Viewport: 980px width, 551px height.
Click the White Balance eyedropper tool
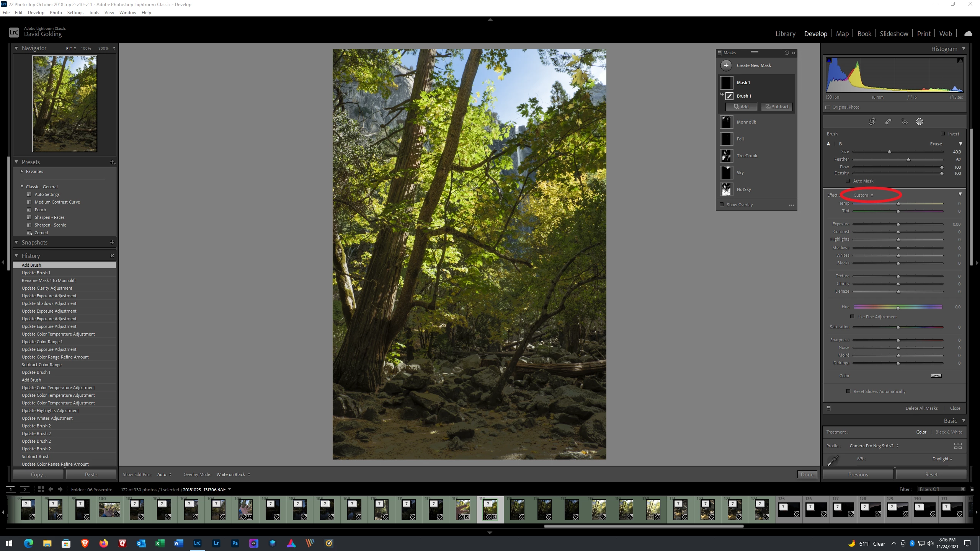click(x=833, y=460)
